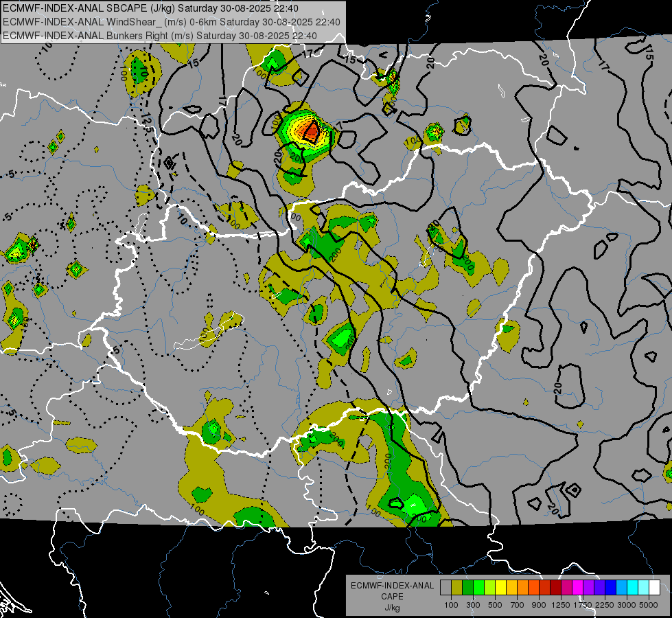Click the pure yellow legend swatch

coord(500,587)
